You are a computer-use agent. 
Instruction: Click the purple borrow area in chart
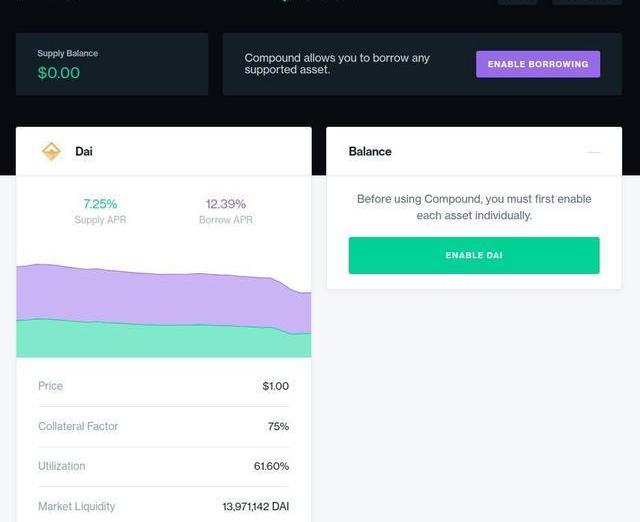click(163, 298)
